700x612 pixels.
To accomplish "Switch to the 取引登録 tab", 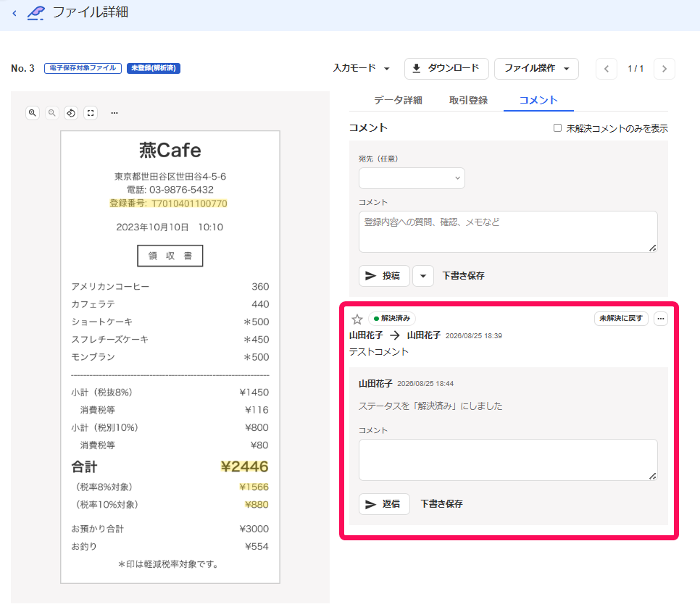I will [468, 101].
